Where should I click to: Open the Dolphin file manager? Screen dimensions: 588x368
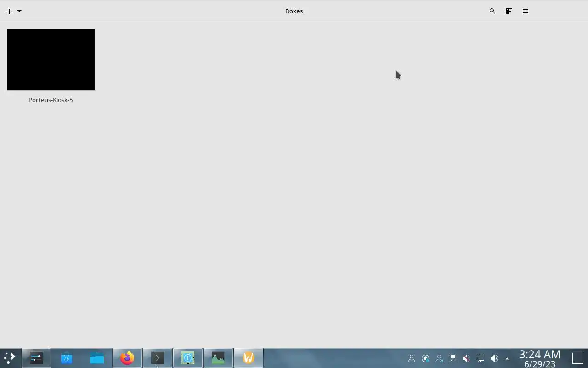97,358
